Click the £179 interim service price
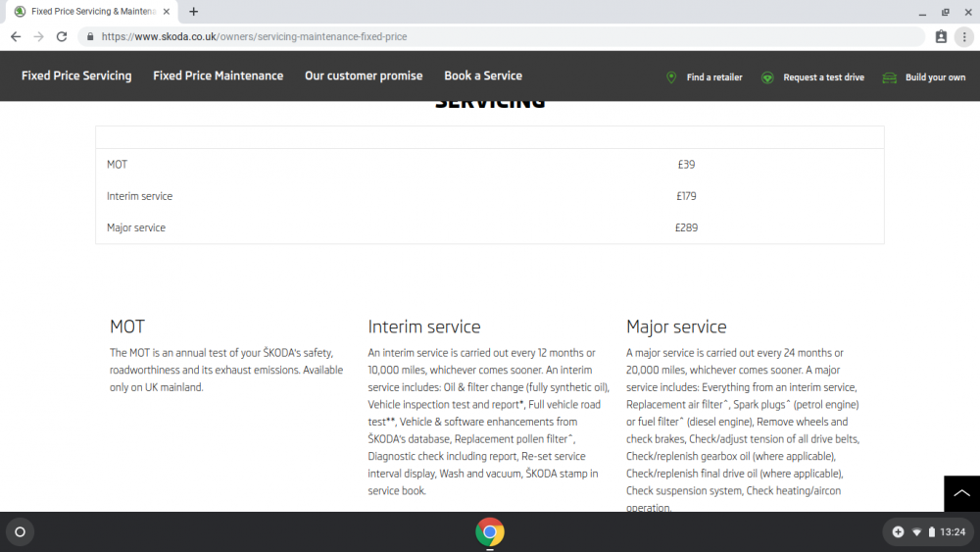The width and height of the screenshot is (980, 552). (686, 196)
